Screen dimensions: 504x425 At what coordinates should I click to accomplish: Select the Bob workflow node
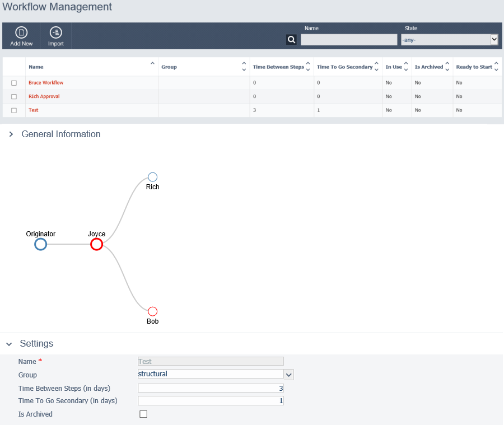click(x=152, y=311)
